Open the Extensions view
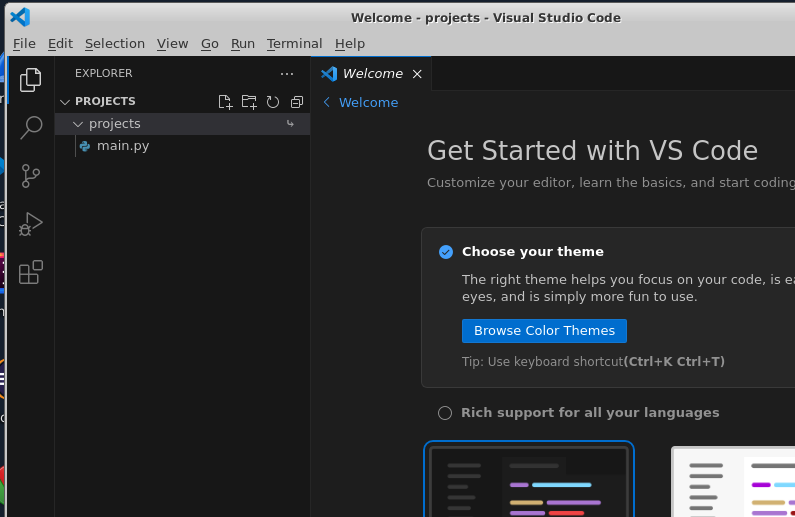The width and height of the screenshot is (795, 517). 31,272
